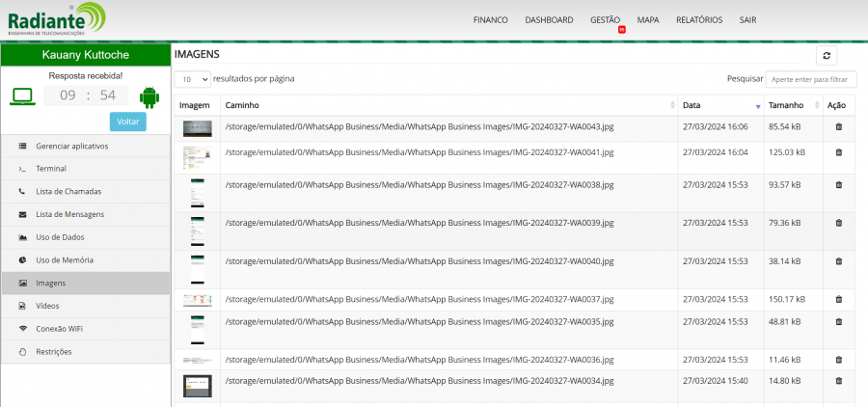
Task: Click the green laptop icon
Action: click(23, 95)
